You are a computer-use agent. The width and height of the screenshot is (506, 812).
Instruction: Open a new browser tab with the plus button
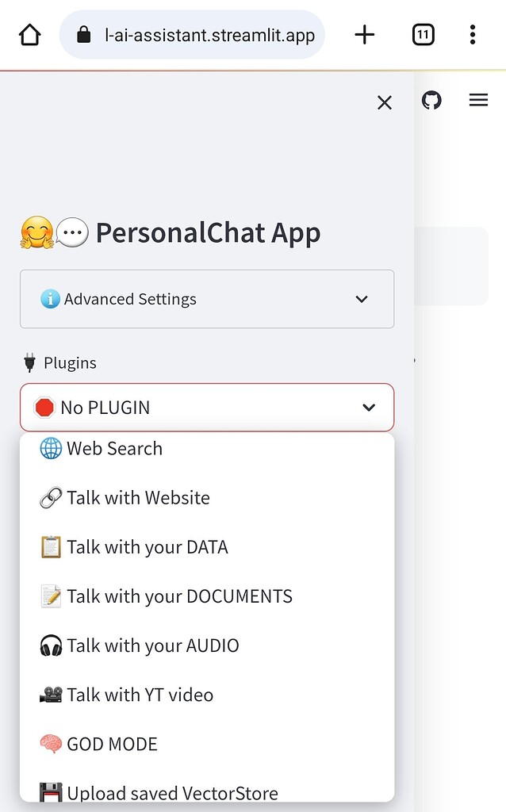(364, 34)
